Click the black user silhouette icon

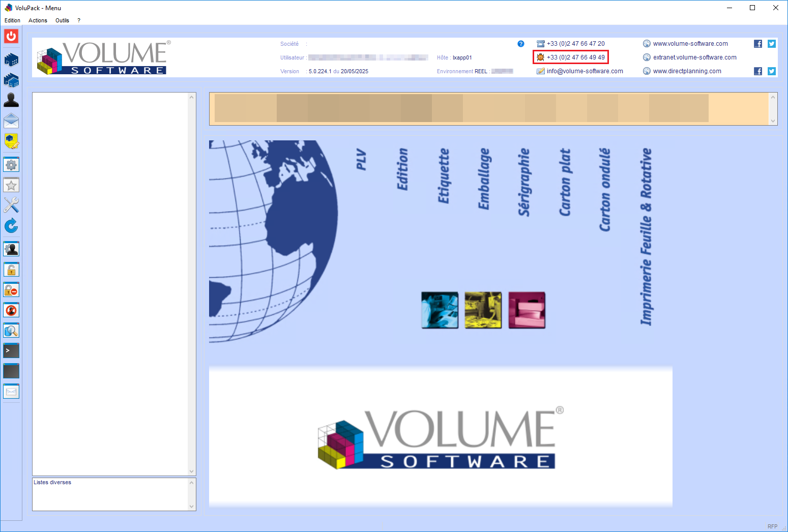[x=11, y=100]
